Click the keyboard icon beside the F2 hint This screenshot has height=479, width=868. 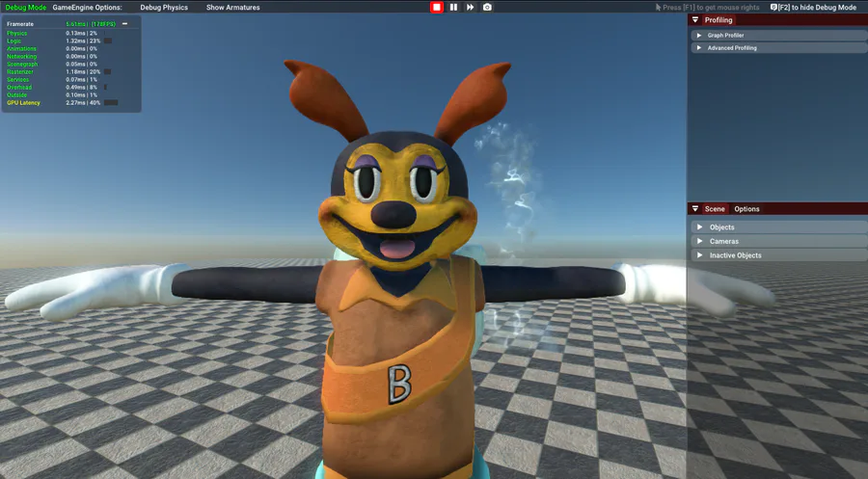[x=773, y=7]
